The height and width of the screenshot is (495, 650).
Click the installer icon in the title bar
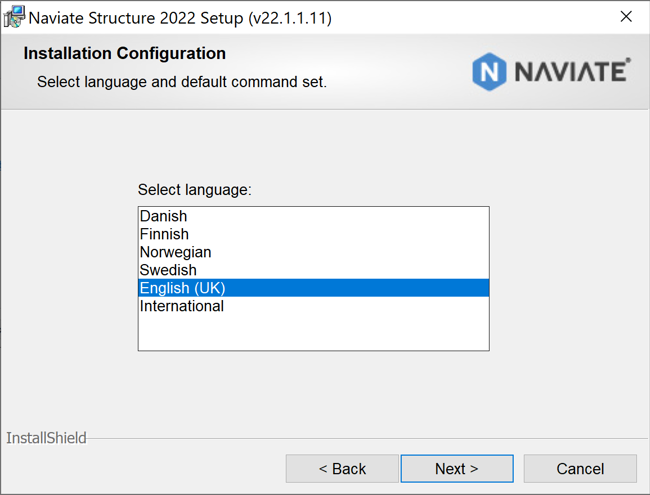pyautogui.click(x=14, y=17)
